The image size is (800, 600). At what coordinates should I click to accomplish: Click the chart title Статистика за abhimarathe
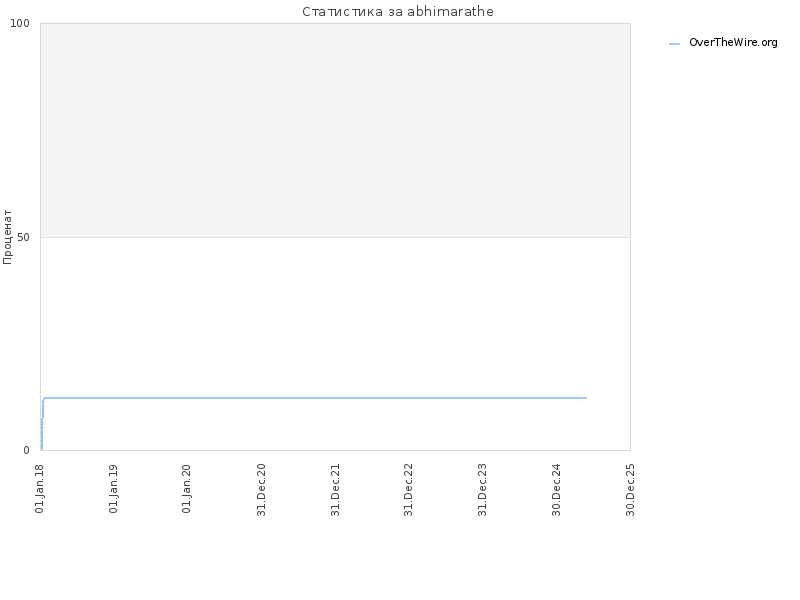[x=397, y=11]
